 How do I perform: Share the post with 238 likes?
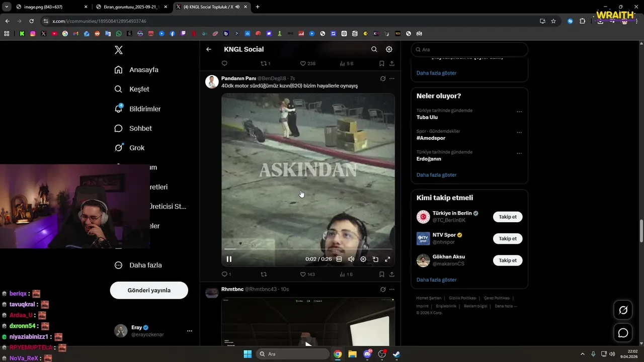pyautogui.click(x=392, y=63)
